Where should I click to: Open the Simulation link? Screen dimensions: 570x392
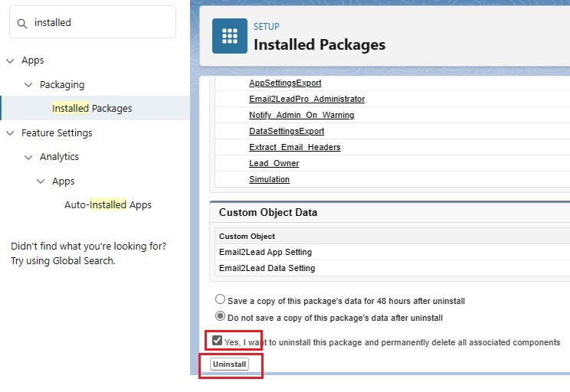pos(270,179)
